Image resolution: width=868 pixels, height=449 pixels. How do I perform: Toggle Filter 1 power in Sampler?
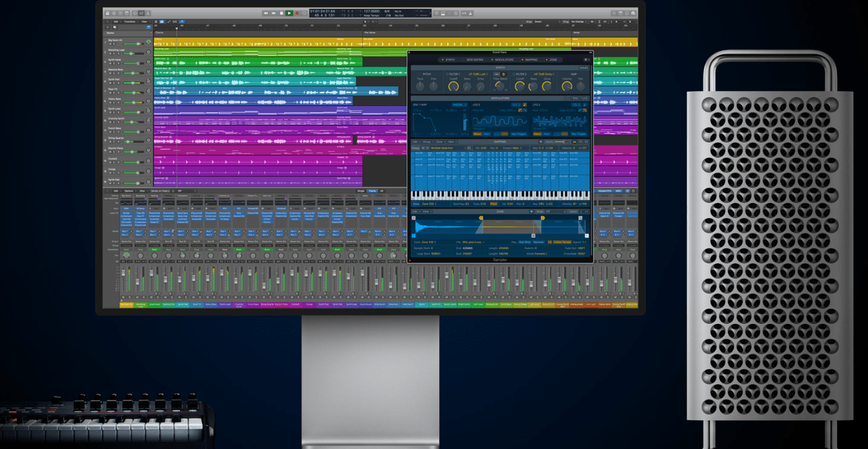point(447,74)
